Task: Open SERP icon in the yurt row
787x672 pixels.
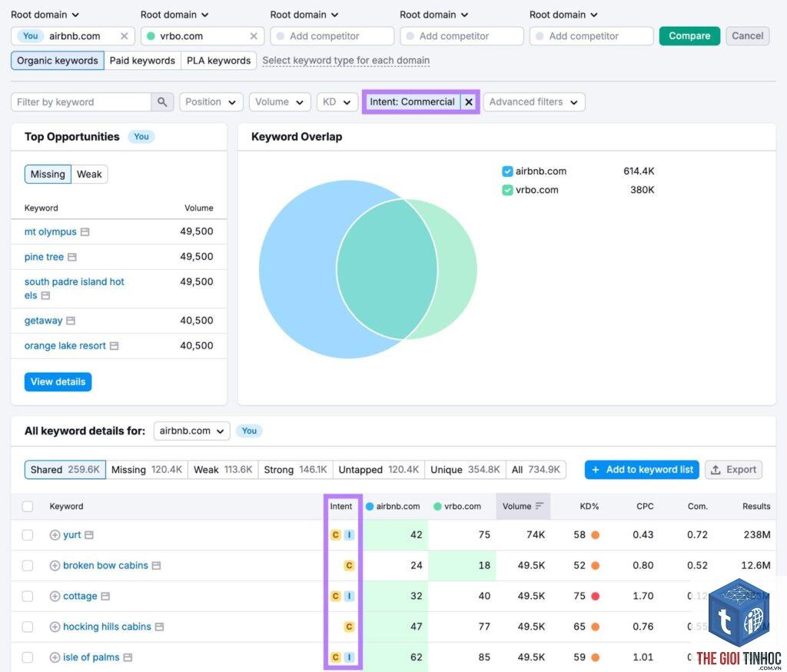Action: [89, 535]
